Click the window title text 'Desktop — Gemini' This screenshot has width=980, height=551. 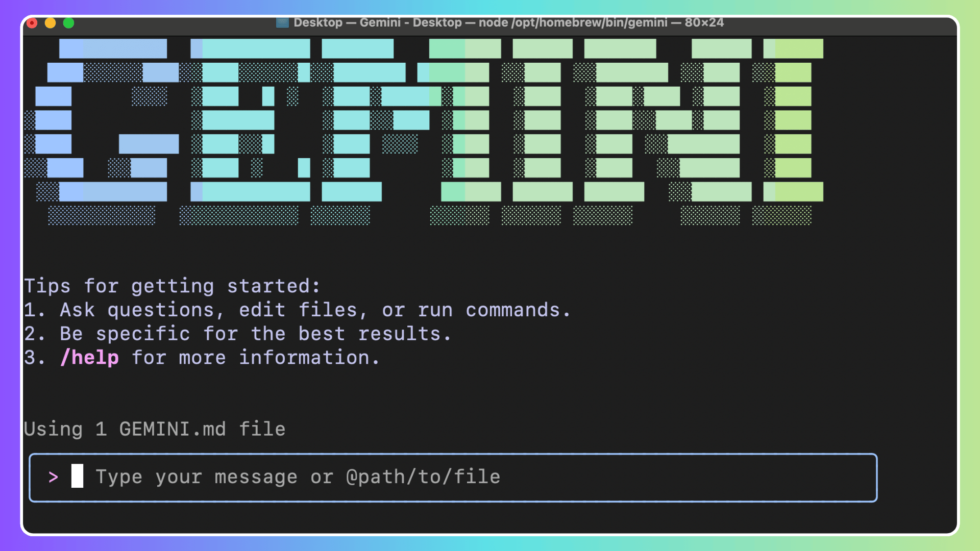point(347,22)
